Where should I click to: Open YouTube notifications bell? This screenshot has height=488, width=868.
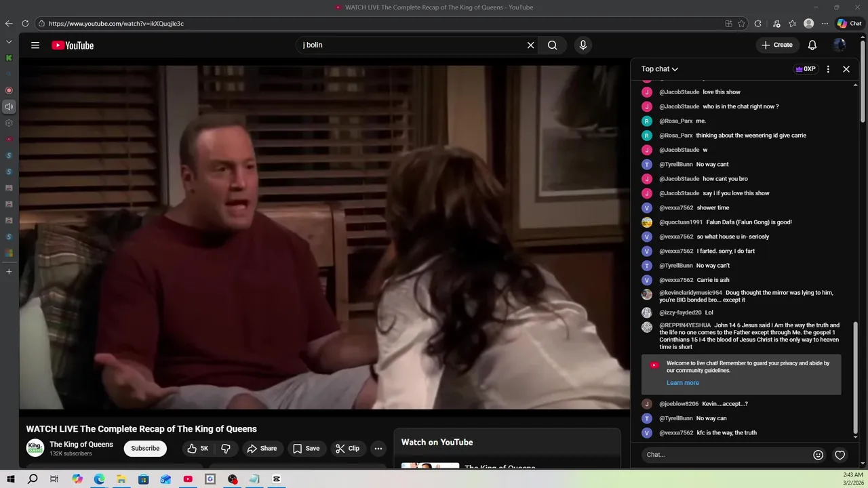(x=812, y=45)
